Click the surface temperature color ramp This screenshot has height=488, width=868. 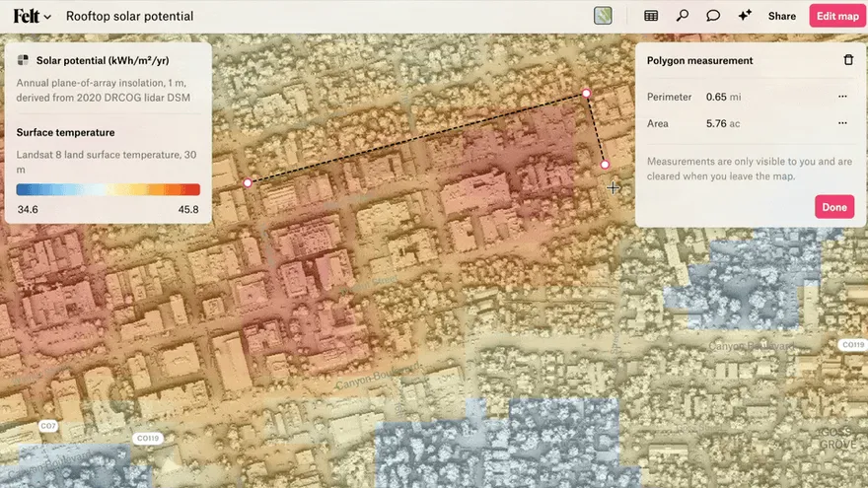pos(108,189)
